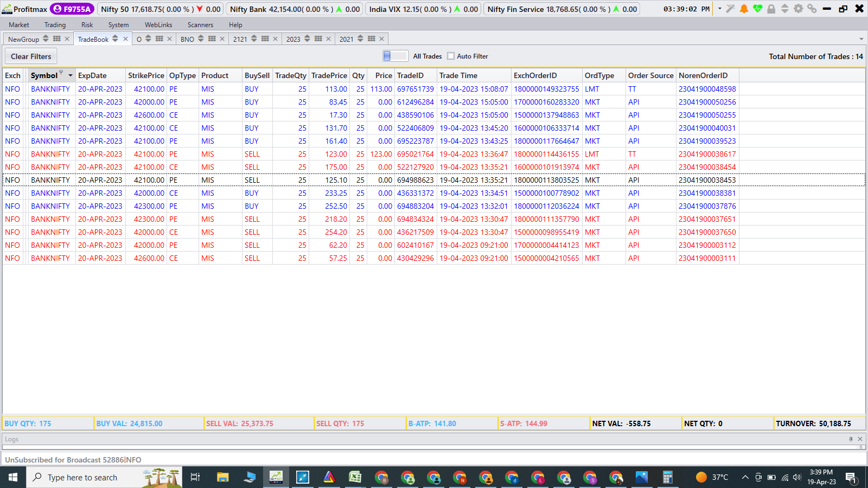The width and height of the screenshot is (868, 488).
Task: Enable the Auto Filter checkbox
Action: pyautogui.click(x=451, y=56)
